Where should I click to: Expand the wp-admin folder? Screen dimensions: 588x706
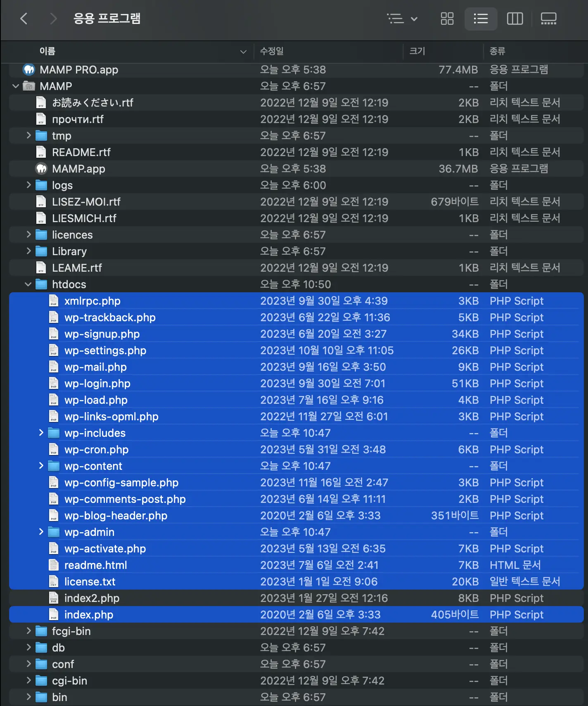[x=41, y=532]
